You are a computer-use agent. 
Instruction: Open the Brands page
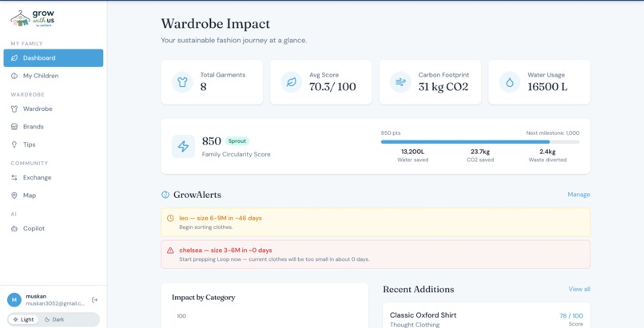(54, 127)
